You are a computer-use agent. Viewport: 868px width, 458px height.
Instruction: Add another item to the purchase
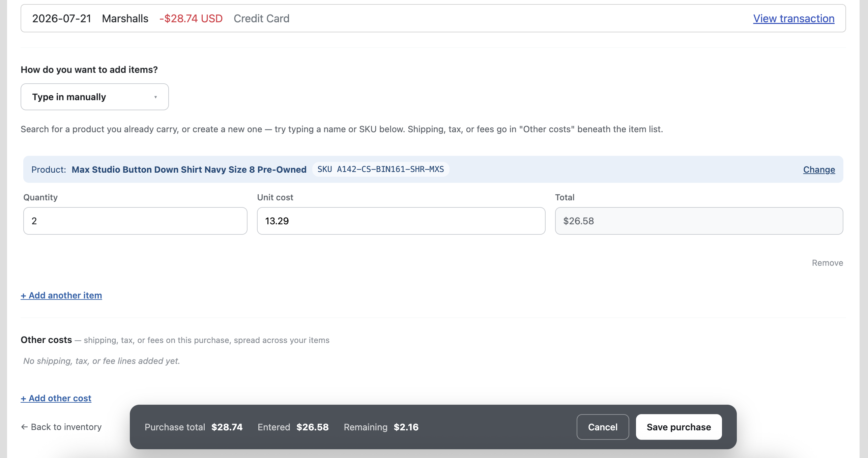61,295
